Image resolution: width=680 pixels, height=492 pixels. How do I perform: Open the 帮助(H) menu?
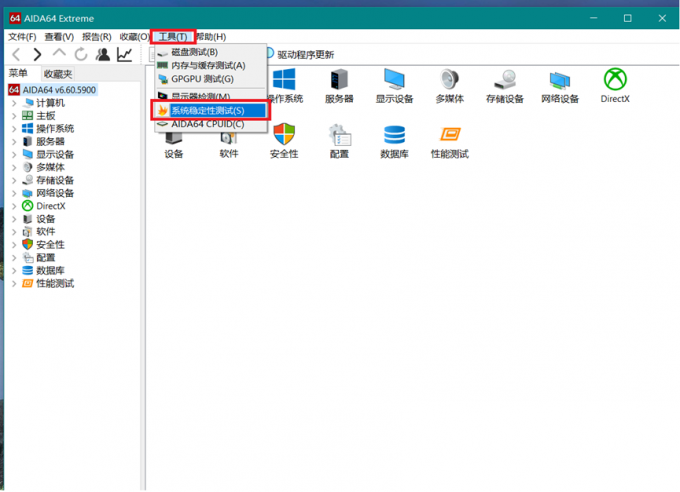(x=211, y=37)
